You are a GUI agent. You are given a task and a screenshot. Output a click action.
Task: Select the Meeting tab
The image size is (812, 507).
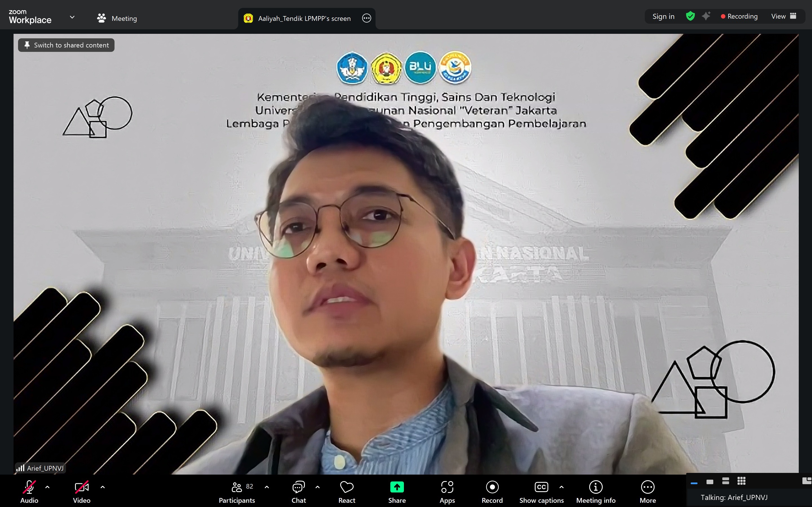[x=117, y=18]
